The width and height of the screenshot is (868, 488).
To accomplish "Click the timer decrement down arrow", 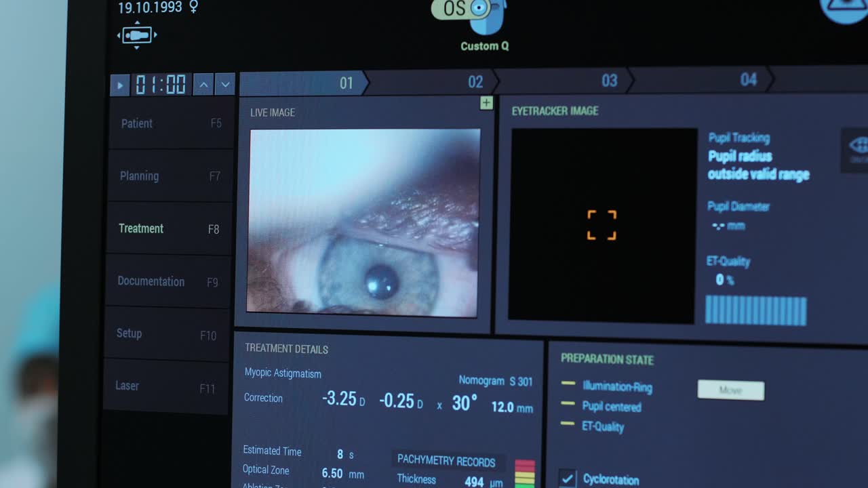I will 224,84.
